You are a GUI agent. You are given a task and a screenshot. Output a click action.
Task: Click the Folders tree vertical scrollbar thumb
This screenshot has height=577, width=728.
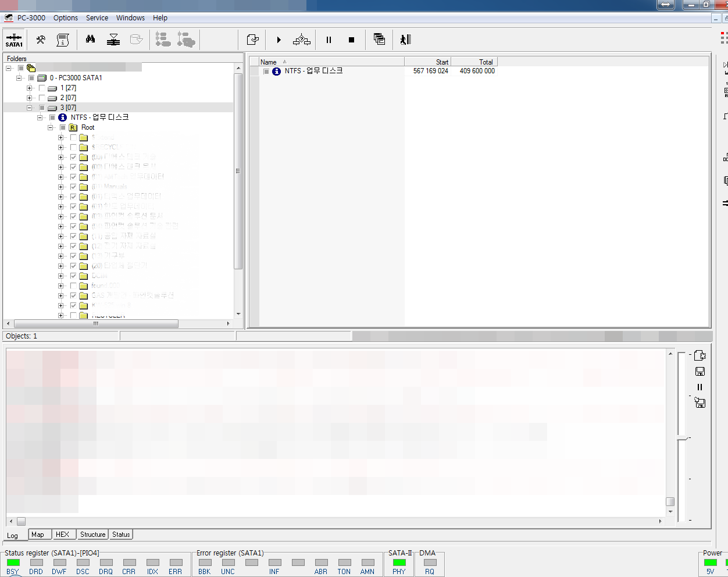point(238,171)
